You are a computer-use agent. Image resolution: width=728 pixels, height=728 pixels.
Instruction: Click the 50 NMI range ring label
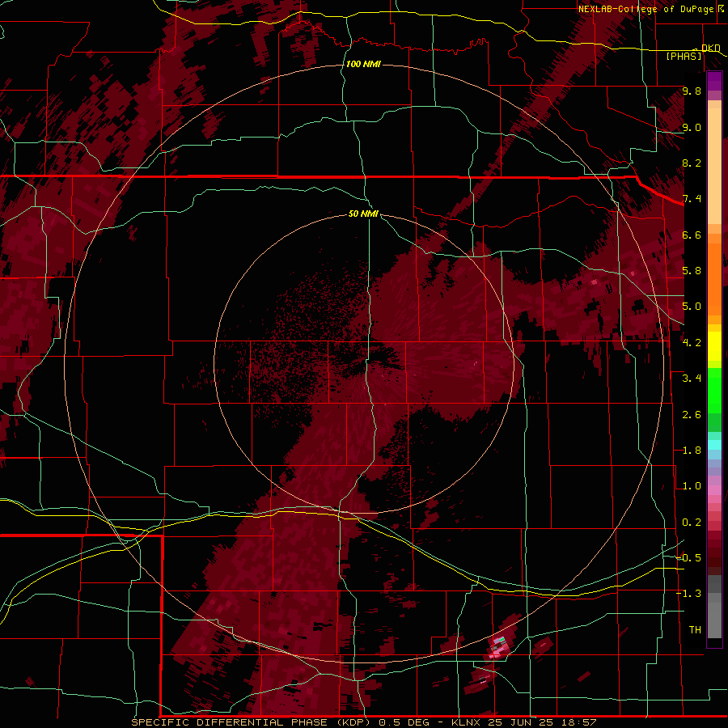[x=363, y=214]
